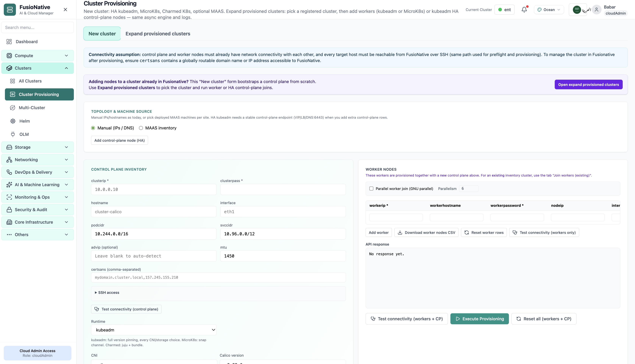Expand the SSH access disclosure
This screenshot has height=364, width=635.
tap(107, 292)
